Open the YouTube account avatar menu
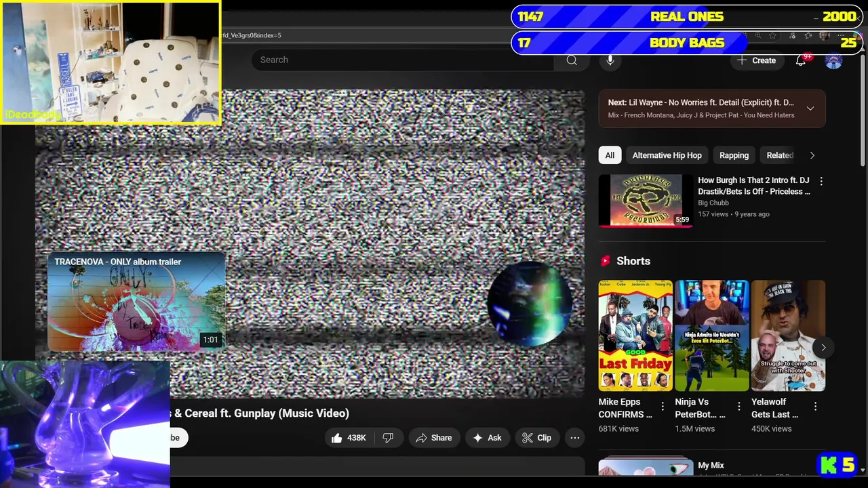The height and width of the screenshot is (488, 868). coord(833,61)
